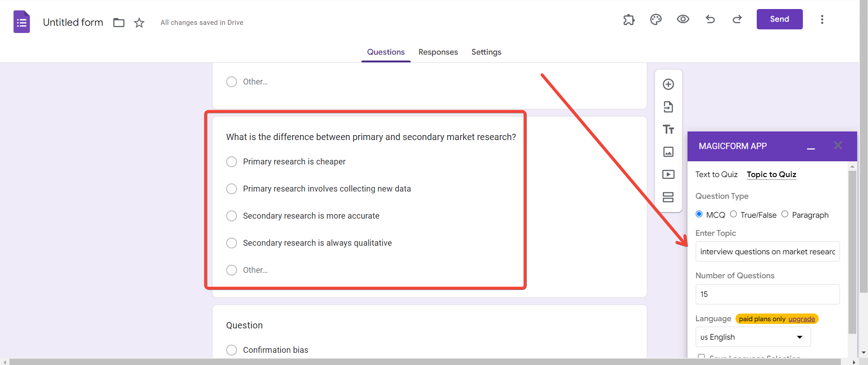Click the 'All changes saved in Drive' status

pos(202,23)
